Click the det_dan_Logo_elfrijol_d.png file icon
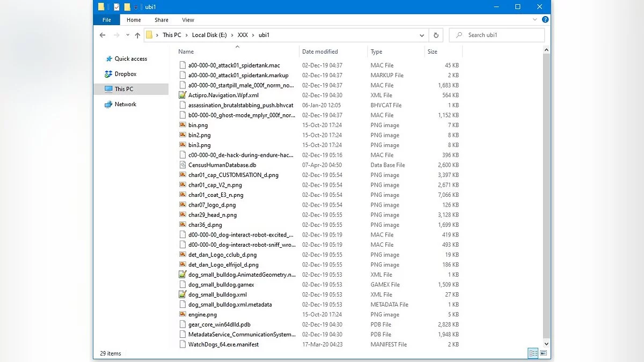644x362 pixels. [x=182, y=264]
